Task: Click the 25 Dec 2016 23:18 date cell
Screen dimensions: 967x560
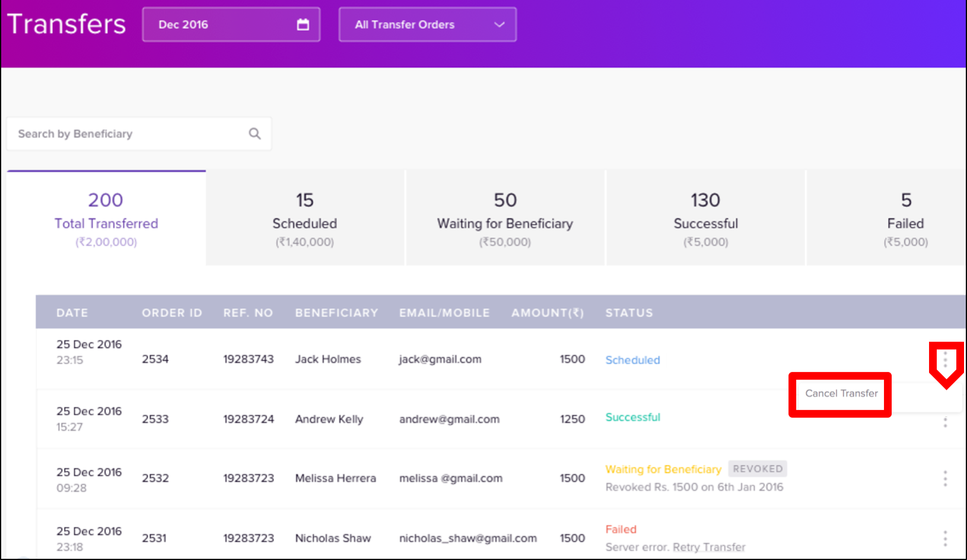Action: pyautogui.click(x=89, y=539)
